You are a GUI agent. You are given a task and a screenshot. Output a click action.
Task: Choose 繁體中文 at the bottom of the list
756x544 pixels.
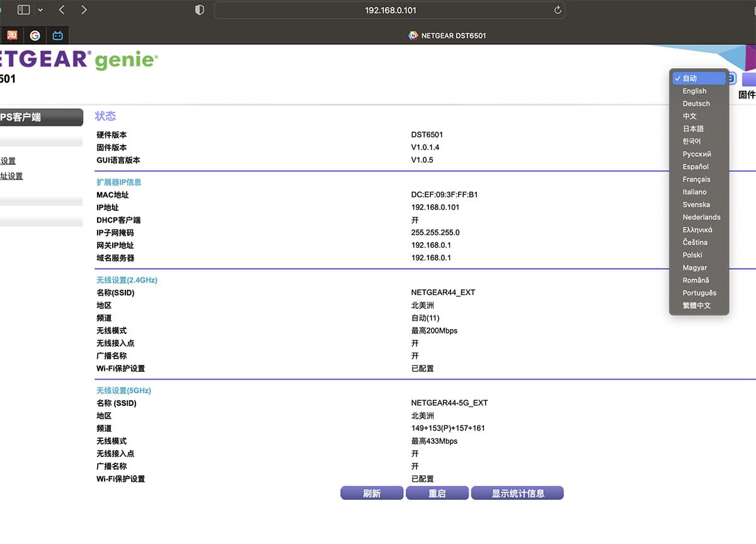[x=697, y=305]
